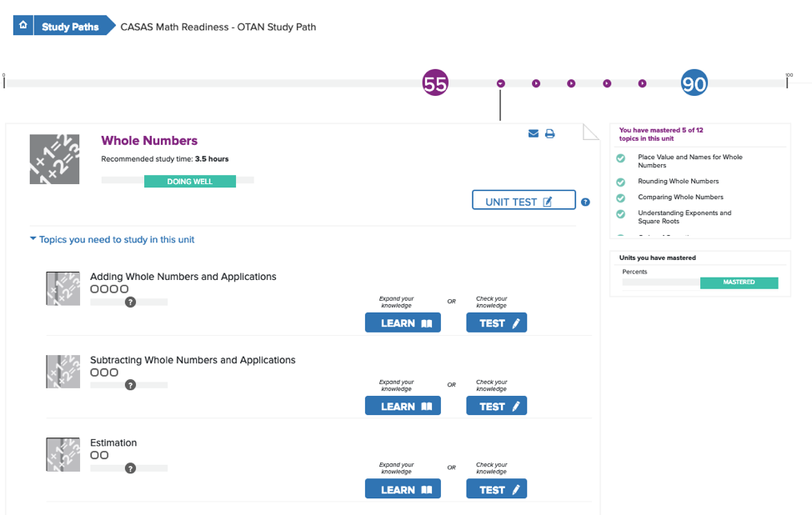Click question mark under Subtracting Whole Numbers
812x515 pixels.
130,385
